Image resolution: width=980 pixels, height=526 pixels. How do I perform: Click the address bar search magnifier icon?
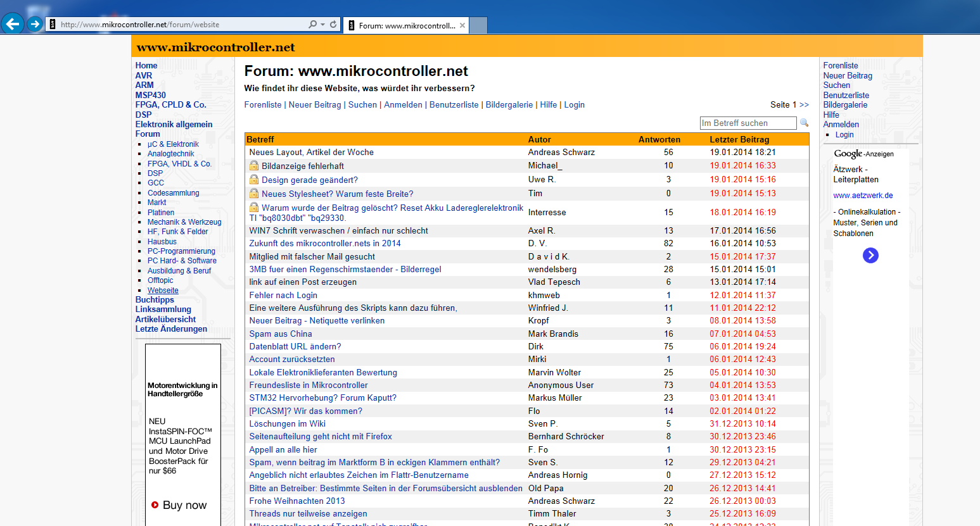[x=312, y=25]
